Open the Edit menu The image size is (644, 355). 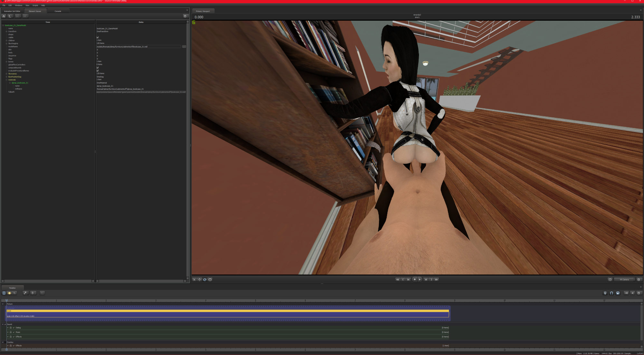click(x=10, y=5)
